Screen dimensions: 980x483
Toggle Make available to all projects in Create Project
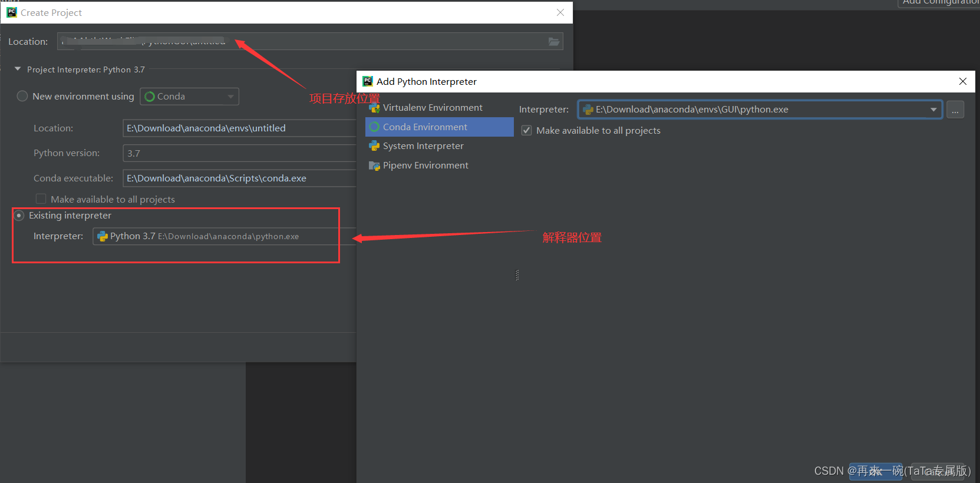tap(41, 199)
